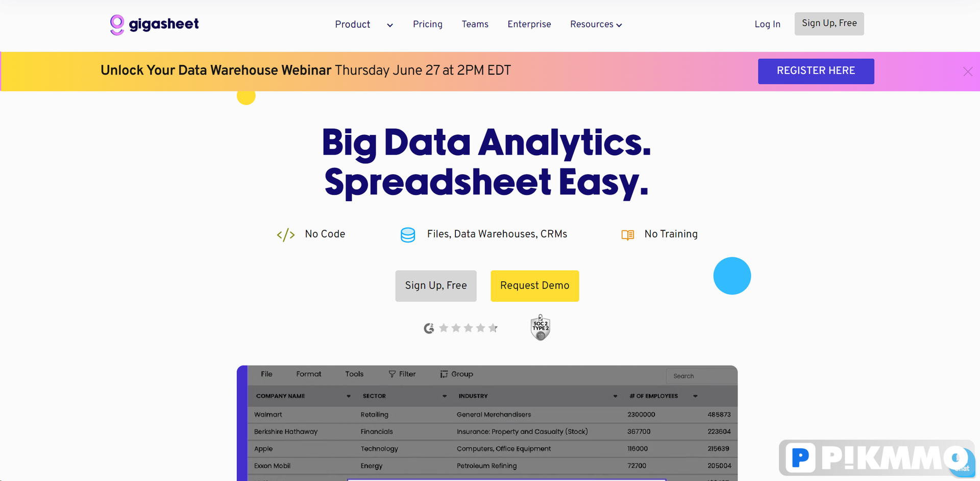This screenshot has width=980, height=481.
Task: Open the # OF EMPLOYEES column dropdown
Action: point(695,396)
